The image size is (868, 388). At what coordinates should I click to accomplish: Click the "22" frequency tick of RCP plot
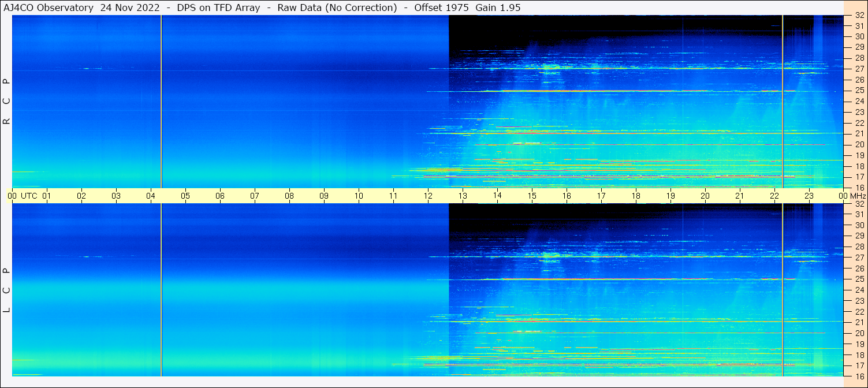pos(859,123)
